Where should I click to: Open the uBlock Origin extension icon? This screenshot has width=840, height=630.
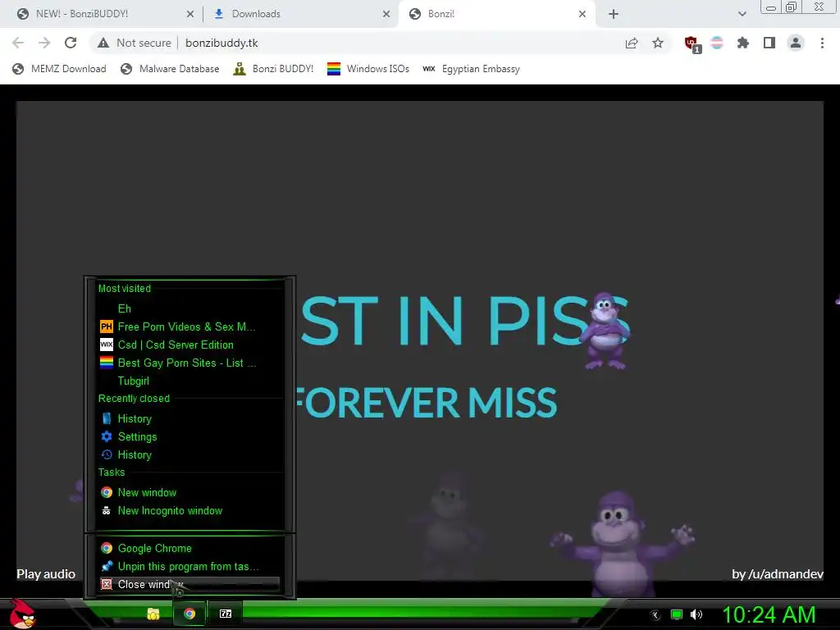tap(692, 44)
